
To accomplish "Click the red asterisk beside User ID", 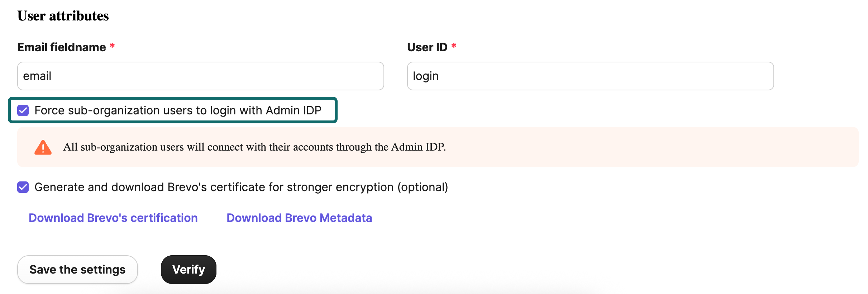I will click(x=454, y=47).
